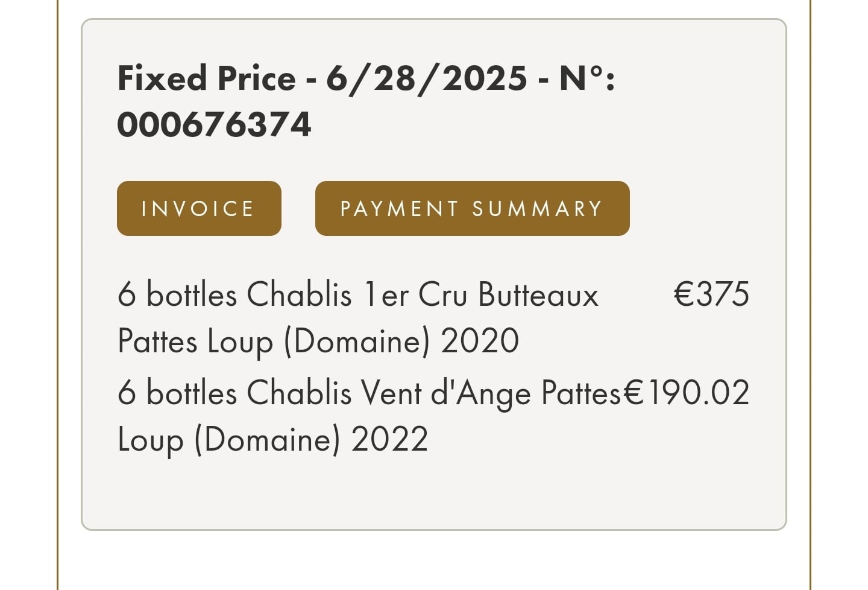868x590 pixels.
Task: Click the Loup (Domaine) 2022 line
Action: point(272,439)
